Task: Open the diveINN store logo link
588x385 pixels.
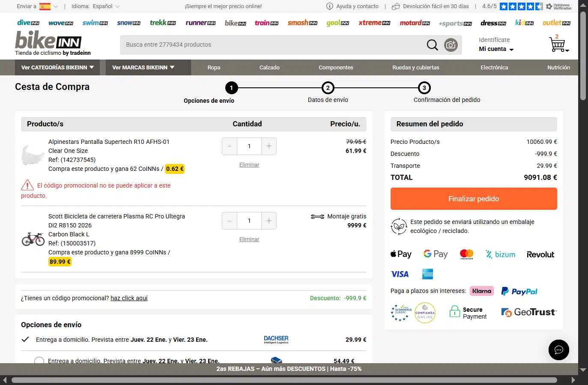Action: [x=28, y=23]
